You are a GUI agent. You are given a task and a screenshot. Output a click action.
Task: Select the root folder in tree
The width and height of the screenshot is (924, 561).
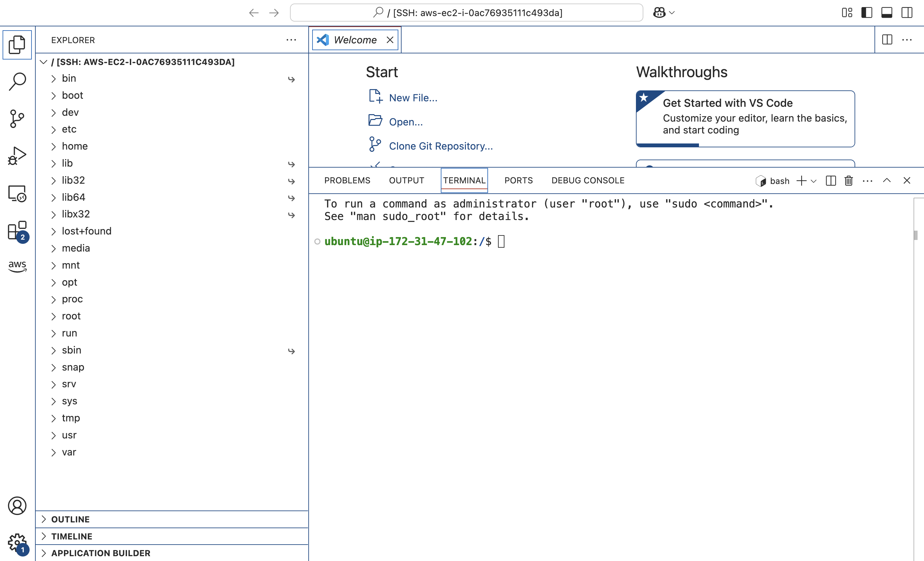pyautogui.click(x=172, y=316)
